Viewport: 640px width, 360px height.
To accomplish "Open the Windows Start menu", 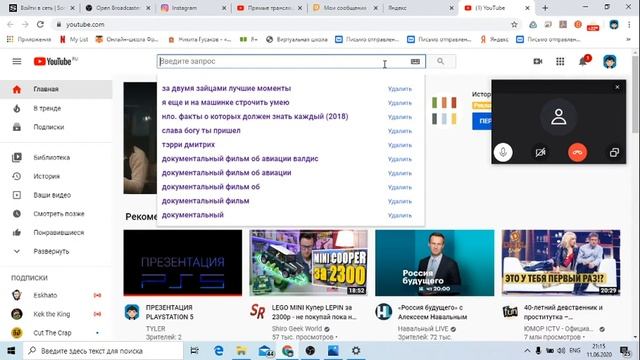I will 11,351.
